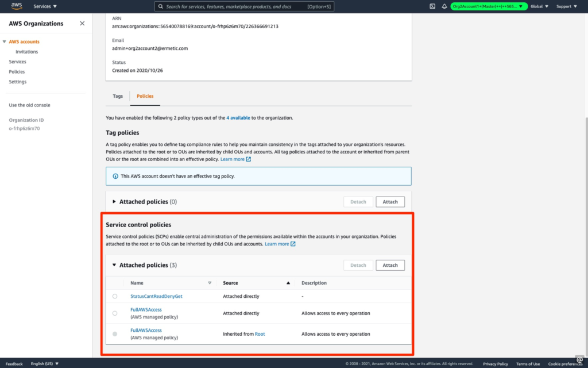Image resolution: width=588 pixels, height=368 pixels.
Task: Click the Source column sort arrow
Action: click(288, 283)
